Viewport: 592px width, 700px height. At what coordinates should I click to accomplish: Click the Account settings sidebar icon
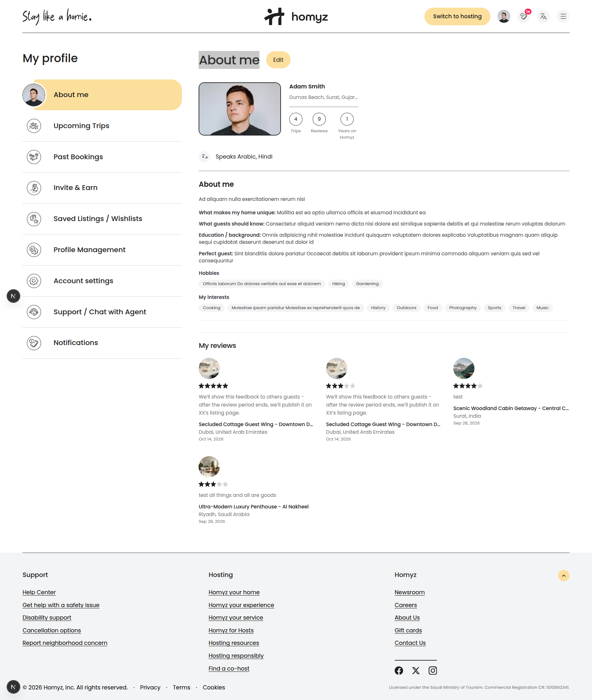tap(34, 281)
